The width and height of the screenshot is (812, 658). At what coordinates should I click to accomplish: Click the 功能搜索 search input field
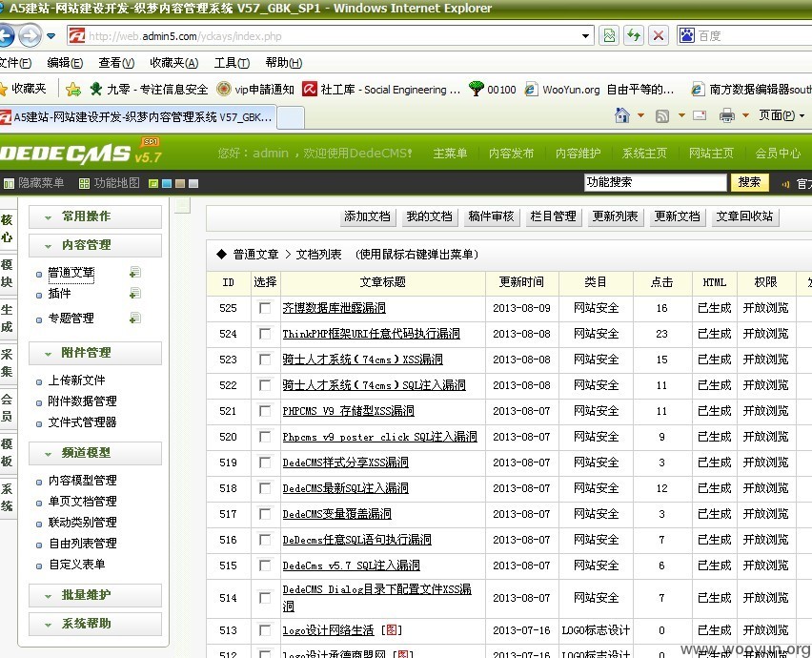656,182
